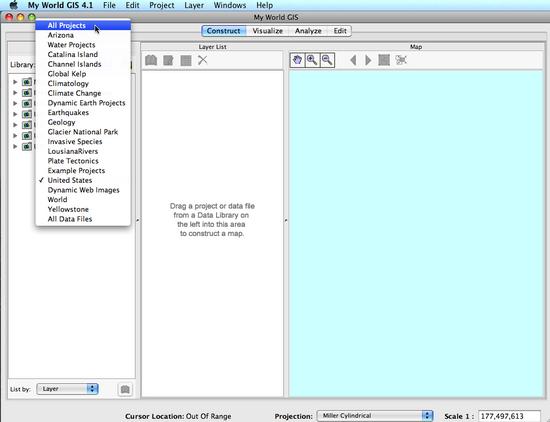This screenshot has width=550, height=422.
Task: Click the camera icon below library list
Action: (x=125, y=389)
